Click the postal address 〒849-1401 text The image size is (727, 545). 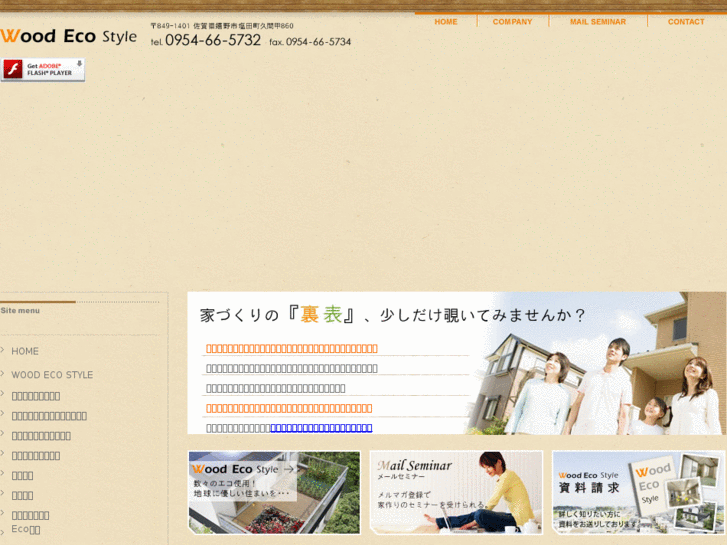tap(222, 26)
